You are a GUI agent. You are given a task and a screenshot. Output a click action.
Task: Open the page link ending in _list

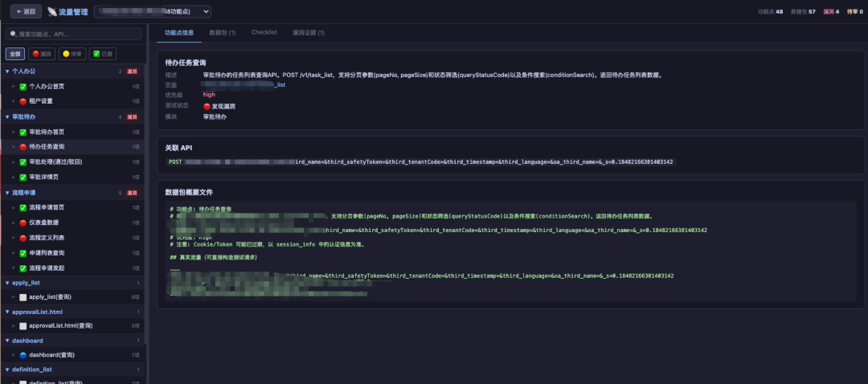coord(244,84)
